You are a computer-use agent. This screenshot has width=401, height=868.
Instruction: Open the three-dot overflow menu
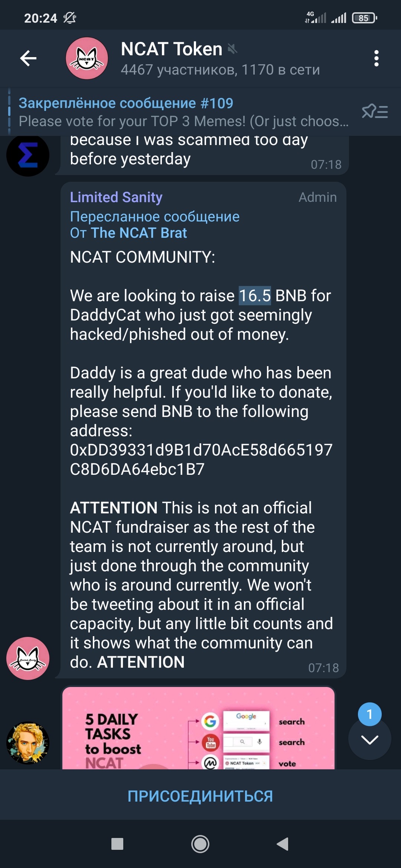point(376,58)
